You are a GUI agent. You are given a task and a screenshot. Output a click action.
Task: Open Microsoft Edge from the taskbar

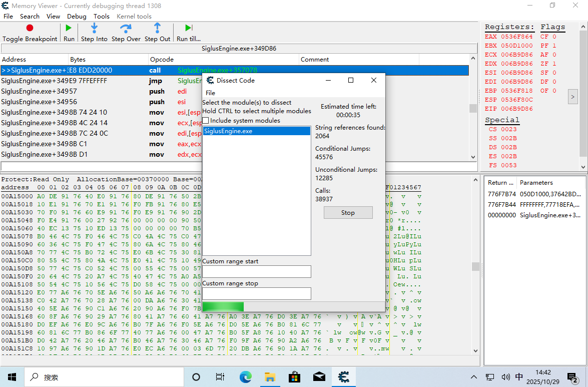245,377
